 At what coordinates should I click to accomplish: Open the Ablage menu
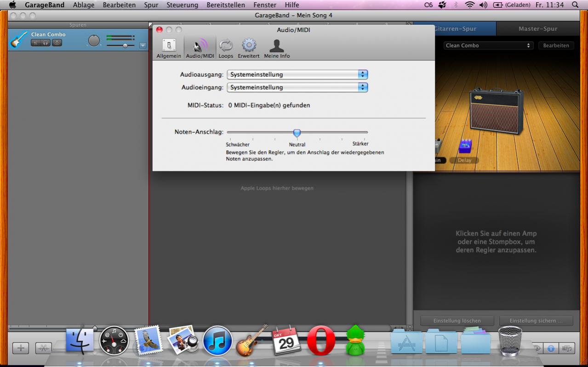(x=84, y=5)
